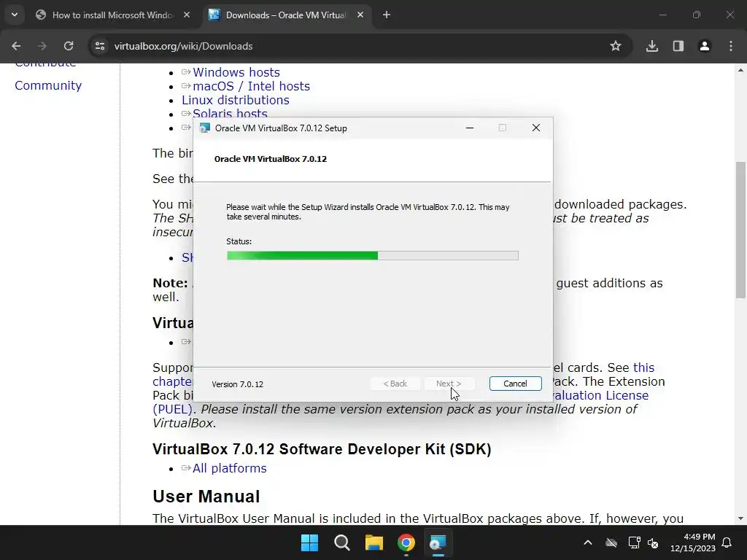Click the Chrome taskbar icon
Viewport: 747px width, 560px height.
click(406, 542)
